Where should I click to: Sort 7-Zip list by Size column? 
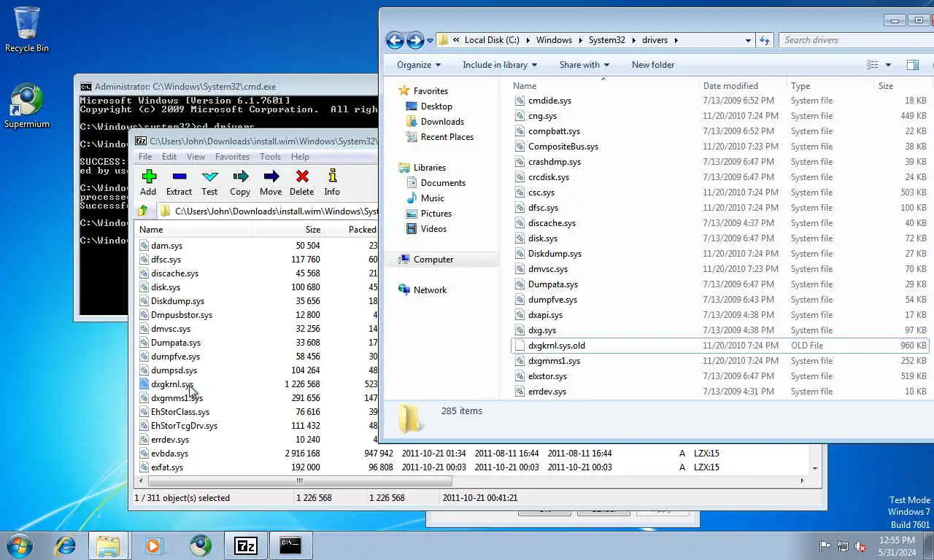pos(287,230)
